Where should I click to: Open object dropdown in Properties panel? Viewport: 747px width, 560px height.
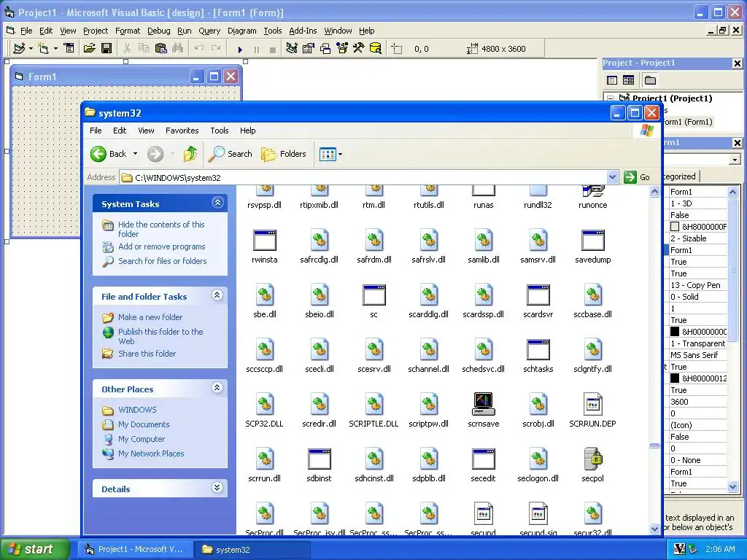point(735,160)
